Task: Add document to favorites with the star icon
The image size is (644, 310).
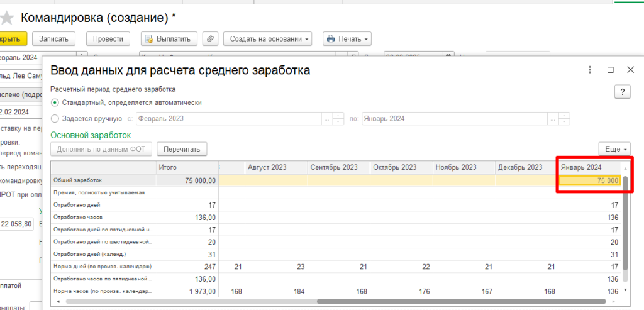Action: pos(6,18)
